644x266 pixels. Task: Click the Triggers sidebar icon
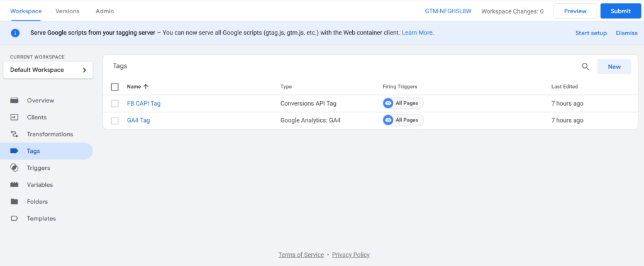coord(14,168)
